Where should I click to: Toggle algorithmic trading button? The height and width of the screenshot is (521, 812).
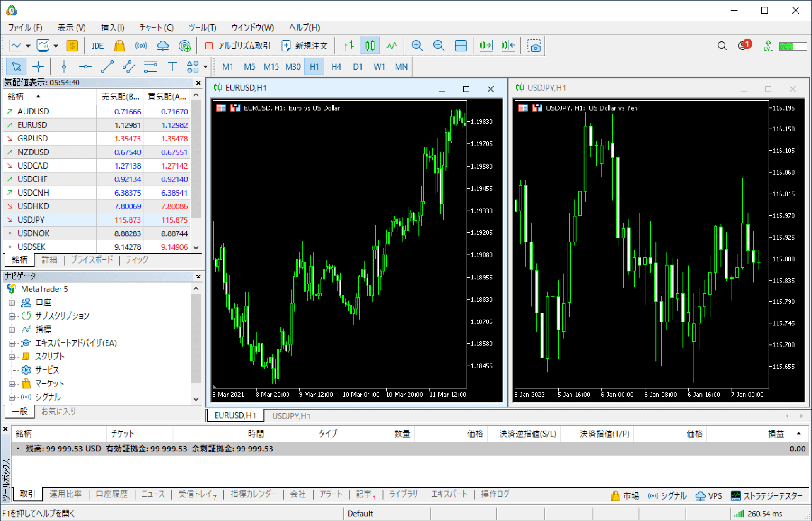coord(237,46)
